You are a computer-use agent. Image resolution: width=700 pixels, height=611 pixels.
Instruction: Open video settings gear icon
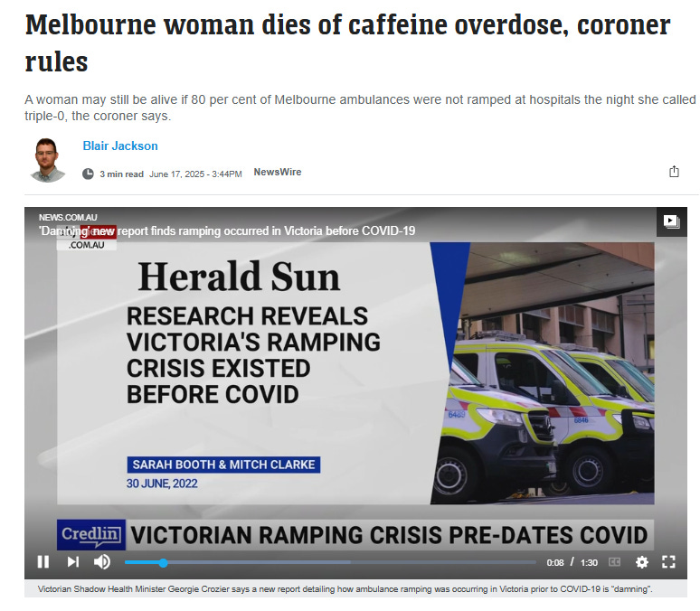[641, 562]
